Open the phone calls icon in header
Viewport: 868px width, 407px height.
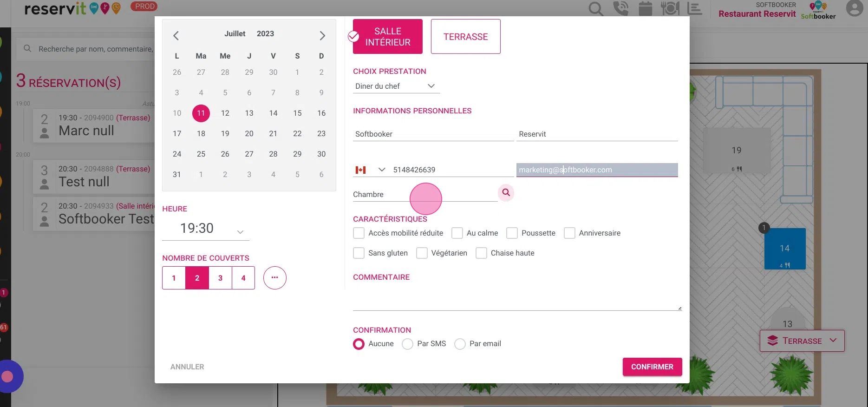pos(620,9)
